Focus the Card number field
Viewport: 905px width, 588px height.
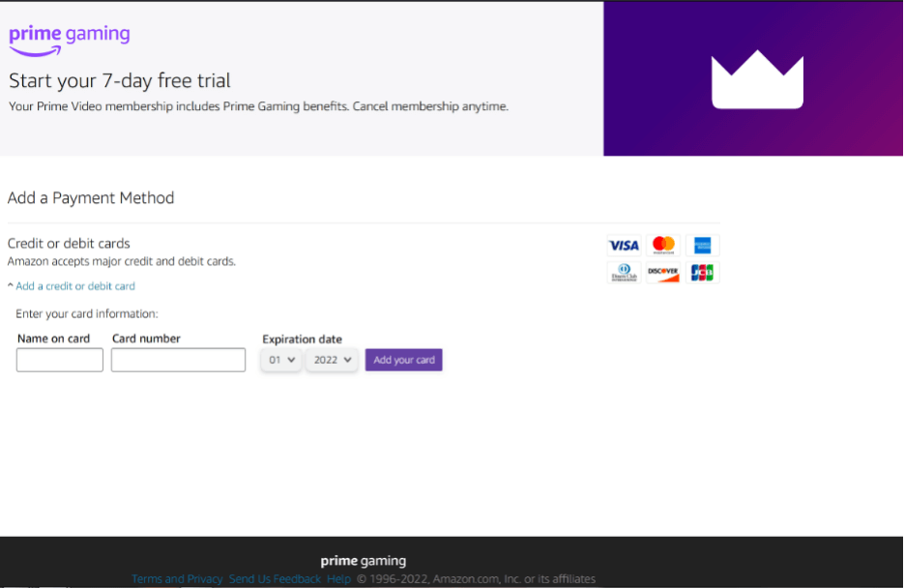pos(178,360)
